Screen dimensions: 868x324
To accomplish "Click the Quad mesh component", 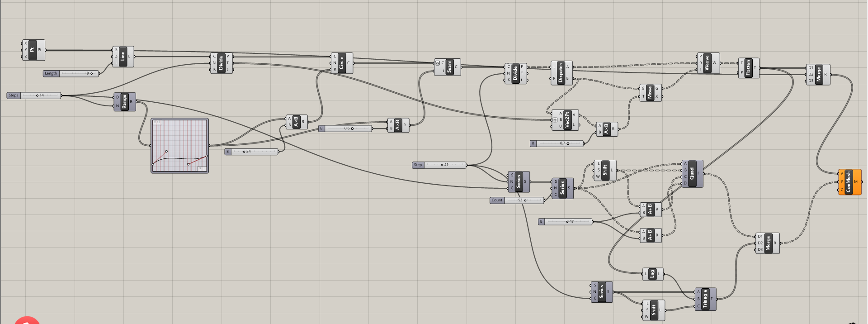I will point(692,173).
